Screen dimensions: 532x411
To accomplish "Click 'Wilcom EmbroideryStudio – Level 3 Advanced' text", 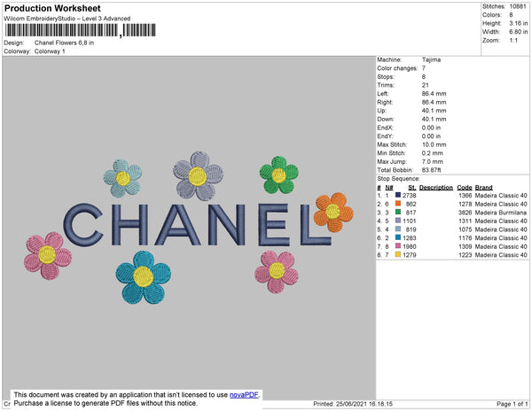I will 67,19.
